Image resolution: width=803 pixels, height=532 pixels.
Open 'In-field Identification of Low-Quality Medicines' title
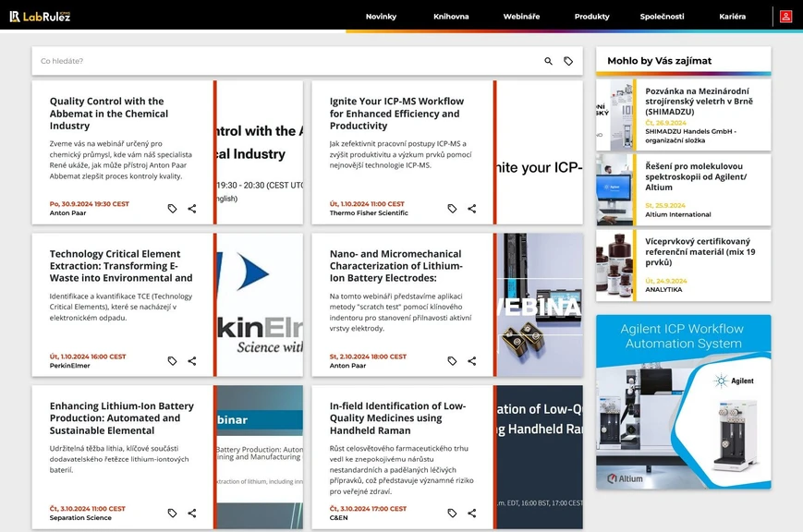[x=397, y=417]
